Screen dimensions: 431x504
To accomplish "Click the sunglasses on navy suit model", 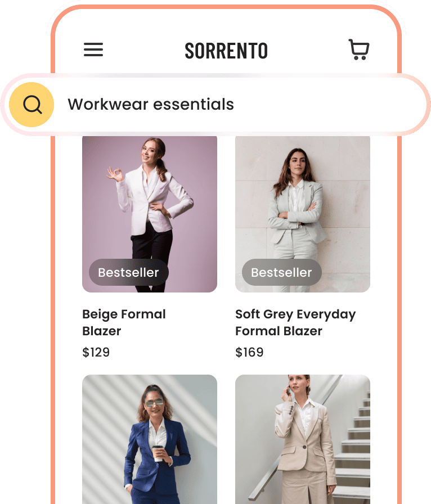I will 154,402.
